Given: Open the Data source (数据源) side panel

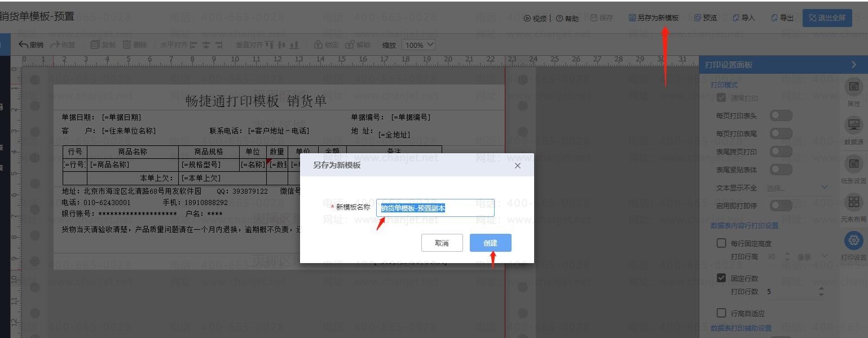Looking at the screenshot, I should pos(853,131).
